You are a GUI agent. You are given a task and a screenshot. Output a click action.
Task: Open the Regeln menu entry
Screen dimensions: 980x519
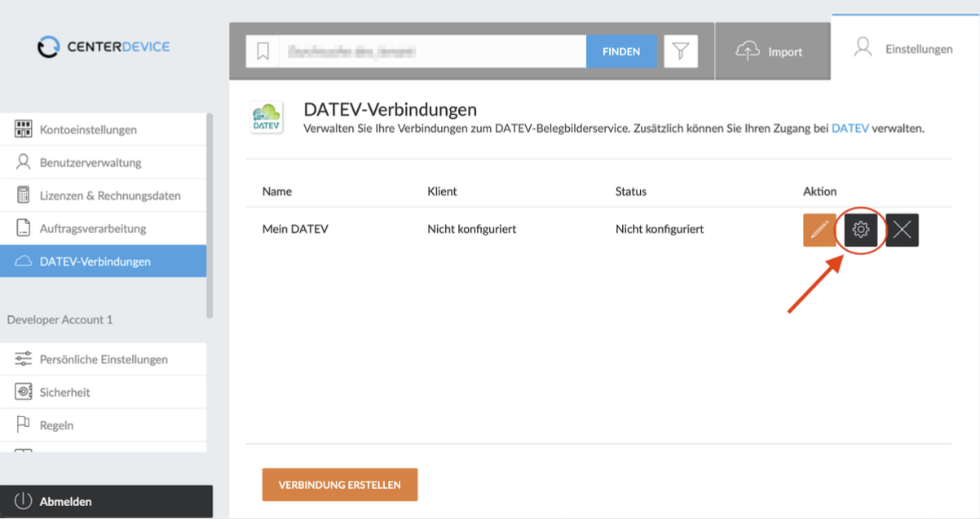coord(103,425)
